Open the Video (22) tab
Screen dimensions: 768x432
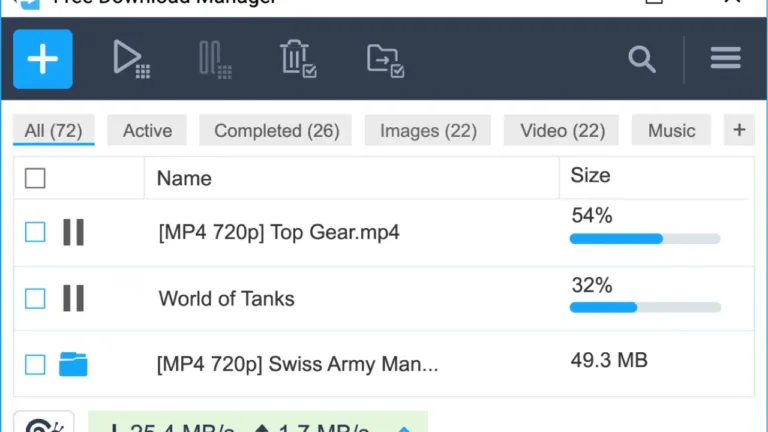(x=562, y=130)
